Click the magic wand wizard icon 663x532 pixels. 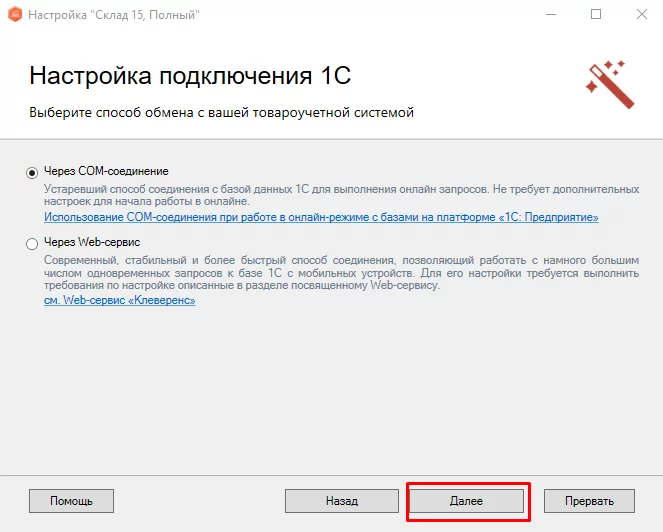[x=610, y=85]
